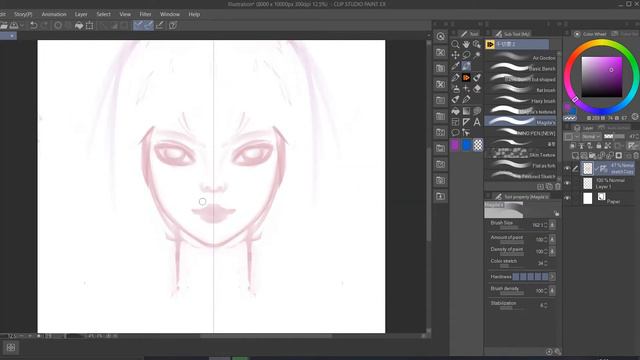Click the Fill icon in command bar
Image resolution: width=640 pixels, height=360 pixels.
[79, 25]
